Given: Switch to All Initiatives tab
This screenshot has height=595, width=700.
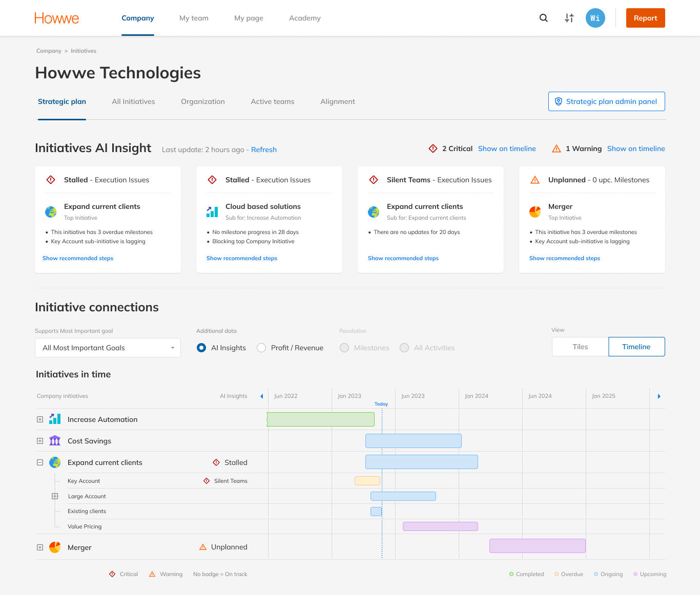Looking at the screenshot, I should click(x=133, y=101).
